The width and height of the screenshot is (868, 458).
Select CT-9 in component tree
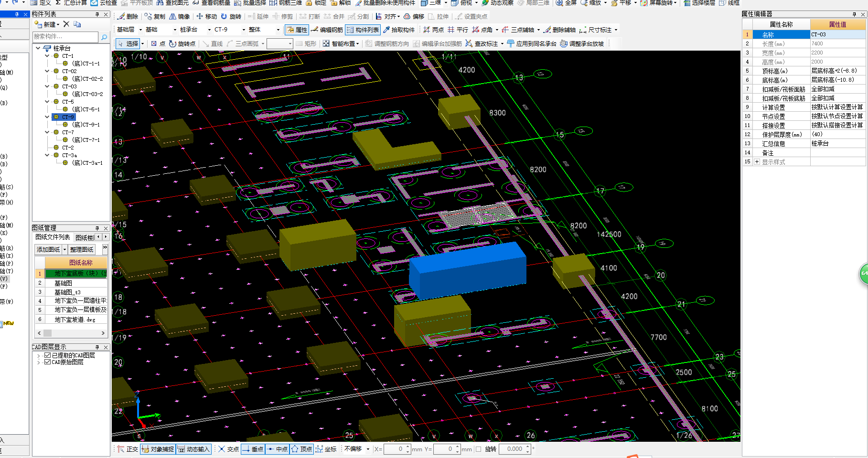(x=68, y=117)
